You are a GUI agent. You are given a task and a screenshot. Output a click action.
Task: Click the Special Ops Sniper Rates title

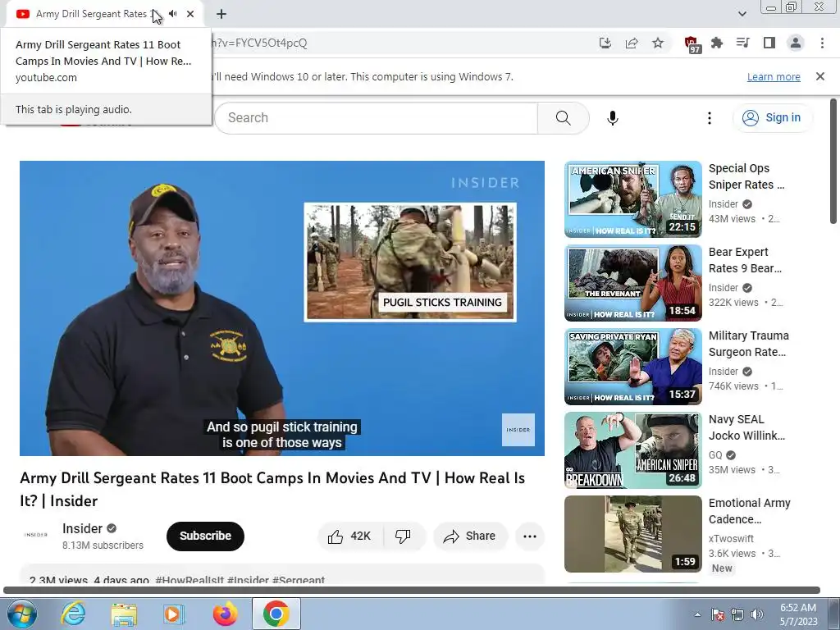pyautogui.click(x=746, y=176)
